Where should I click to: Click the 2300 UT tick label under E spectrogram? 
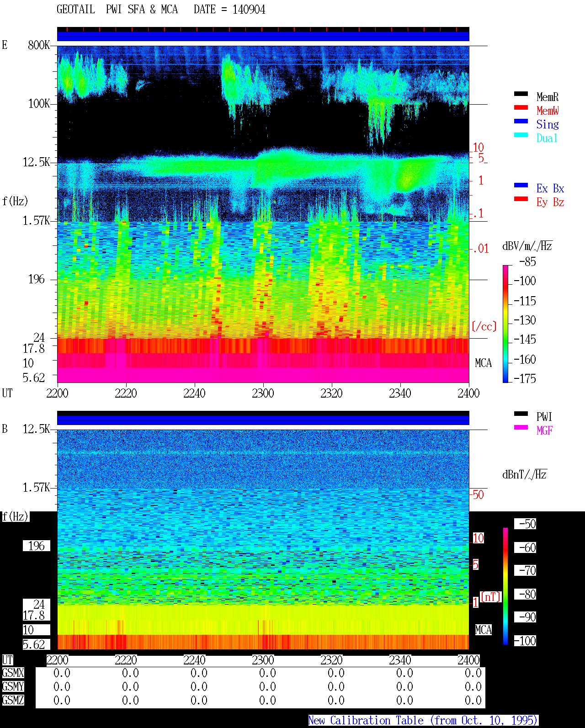[x=263, y=393]
